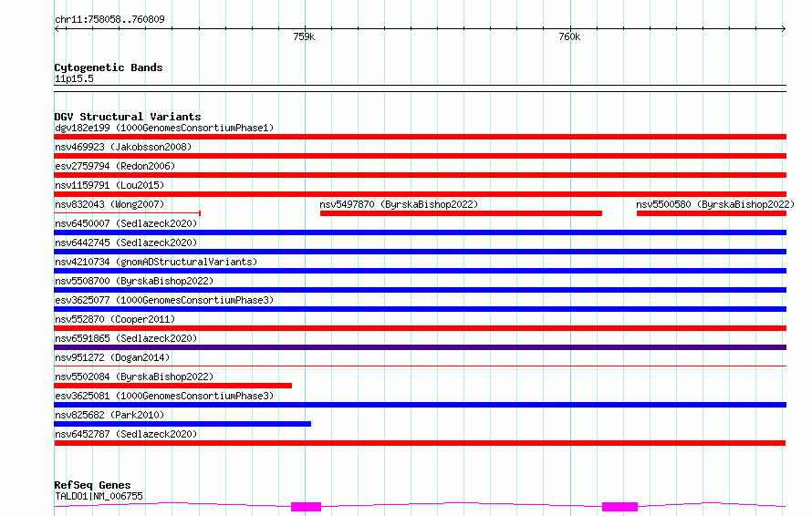Click the red bar under nsv6452787
The width and height of the screenshot is (812, 516).
click(x=420, y=443)
